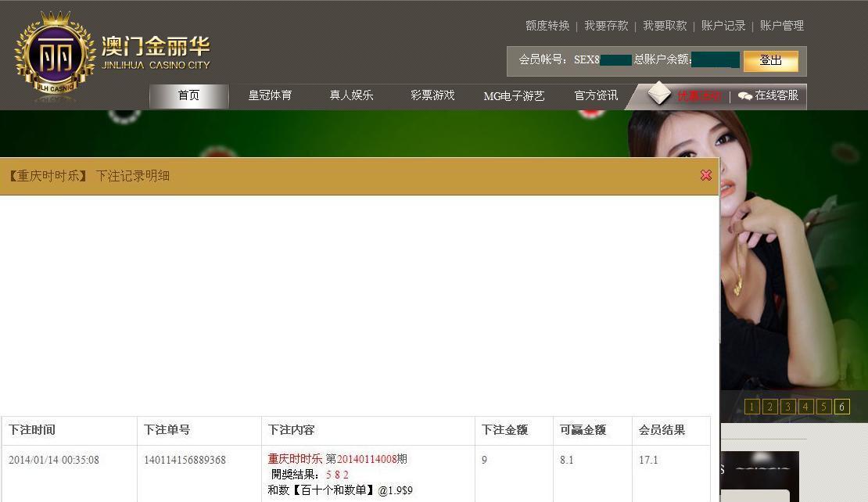Switch banner to slide 2
Viewport: 868px width, 502px height.
pos(770,407)
